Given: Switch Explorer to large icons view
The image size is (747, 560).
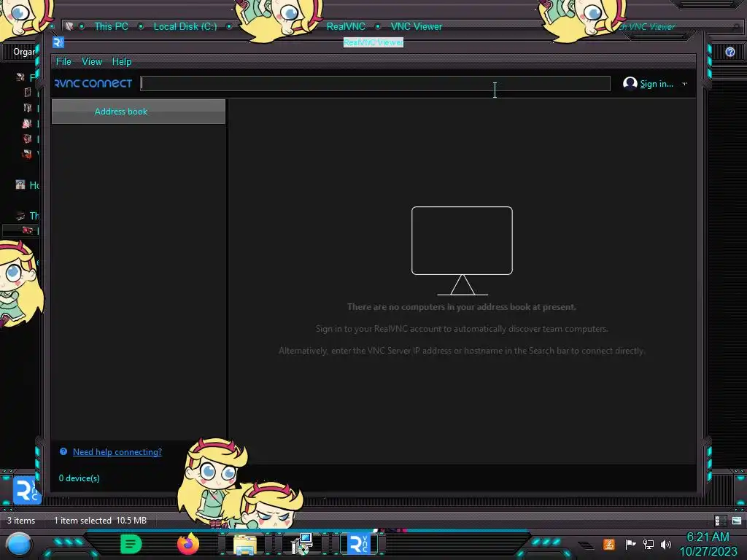Looking at the screenshot, I should coord(737,521).
